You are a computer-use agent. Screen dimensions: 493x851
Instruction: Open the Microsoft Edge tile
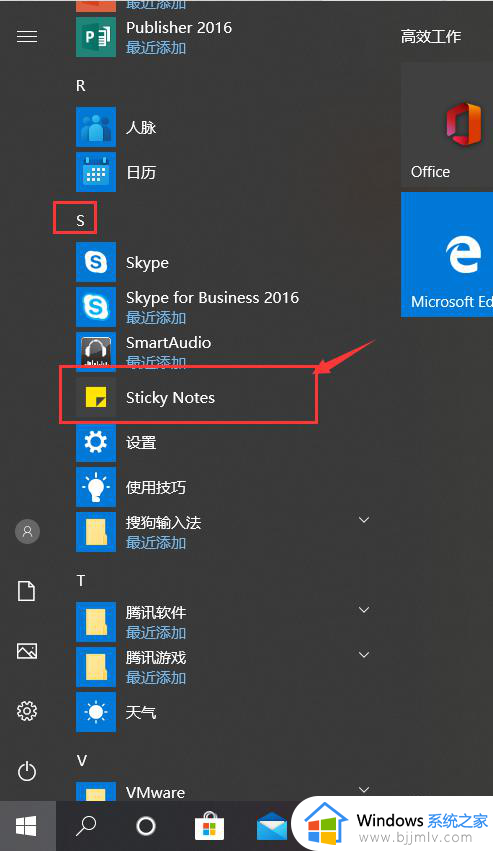coord(447,255)
